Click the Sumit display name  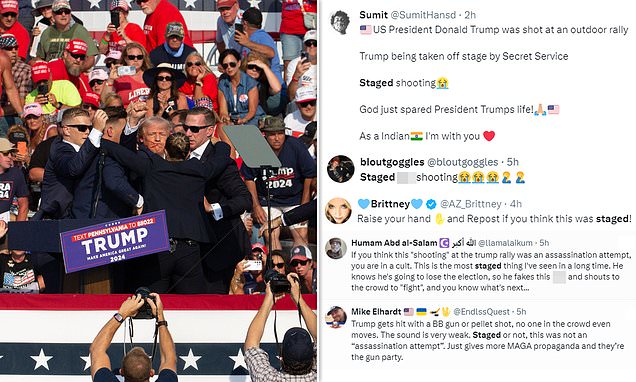point(373,15)
